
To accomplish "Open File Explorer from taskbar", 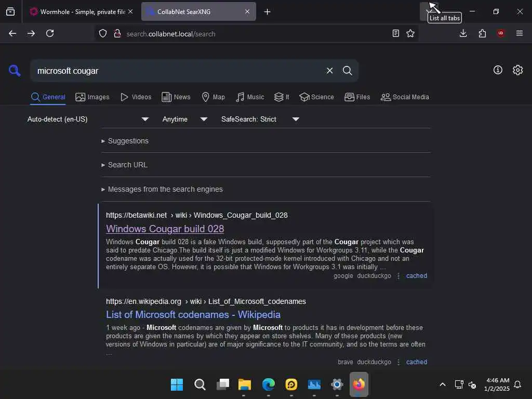I will [x=244, y=384].
